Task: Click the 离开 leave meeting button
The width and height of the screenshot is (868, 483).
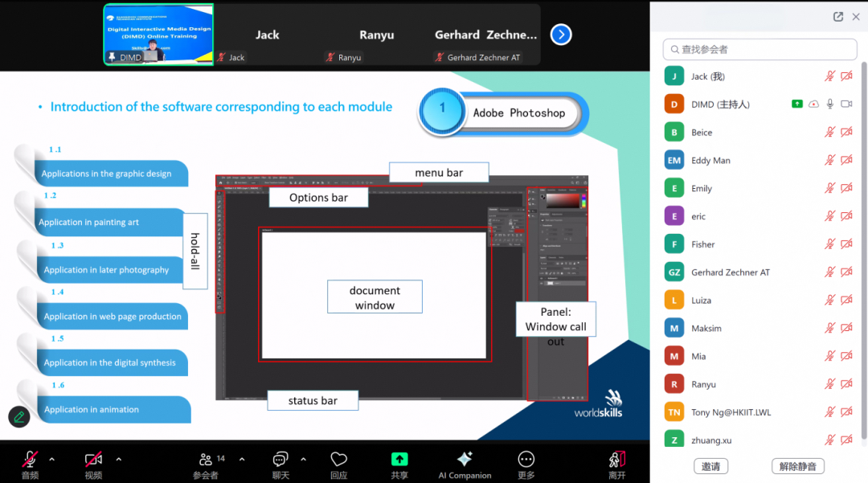Action: 616,465
